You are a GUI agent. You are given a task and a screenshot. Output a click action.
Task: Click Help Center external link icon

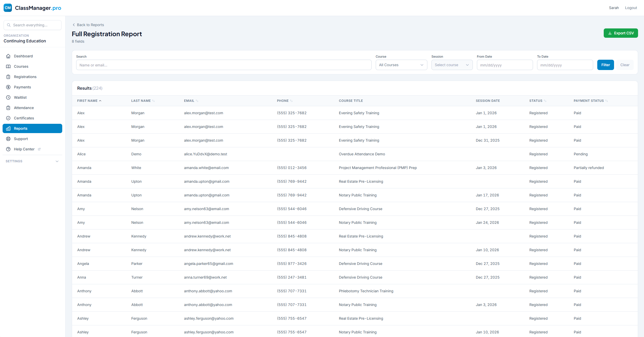[x=39, y=149]
